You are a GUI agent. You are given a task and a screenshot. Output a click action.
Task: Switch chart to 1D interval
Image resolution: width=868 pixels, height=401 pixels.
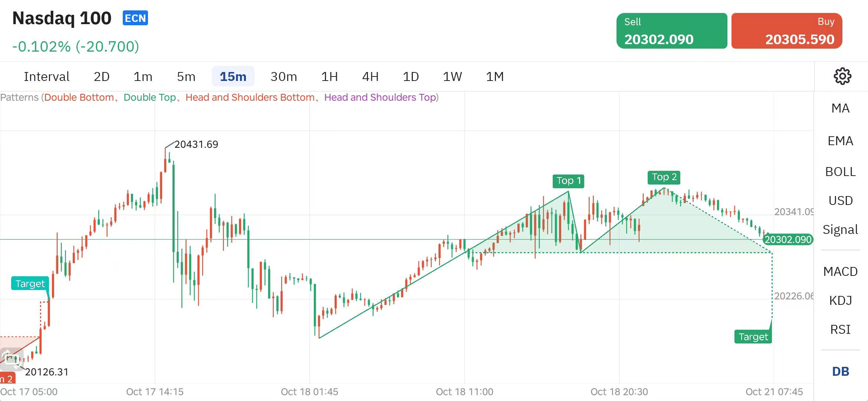point(411,77)
